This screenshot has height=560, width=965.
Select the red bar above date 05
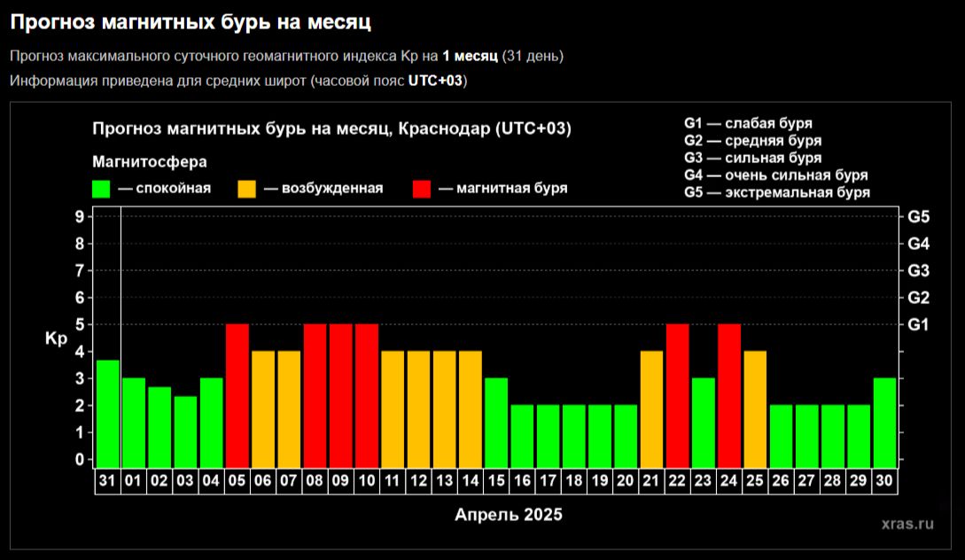coord(237,394)
